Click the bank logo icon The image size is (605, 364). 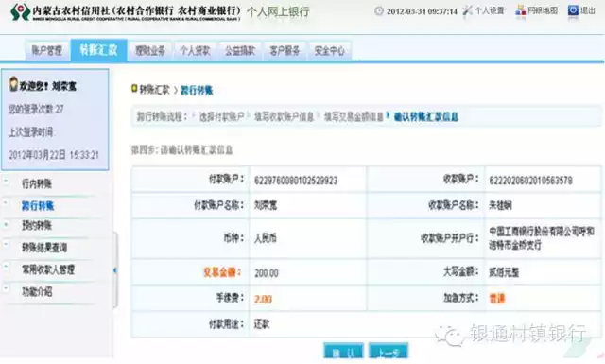point(20,11)
